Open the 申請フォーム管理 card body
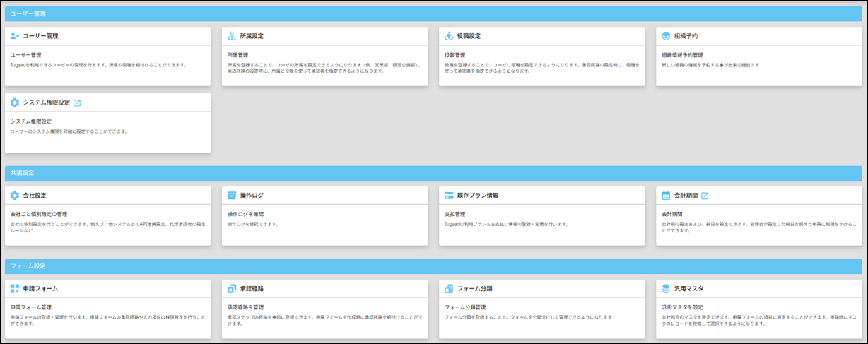 [x=107, y=316]
